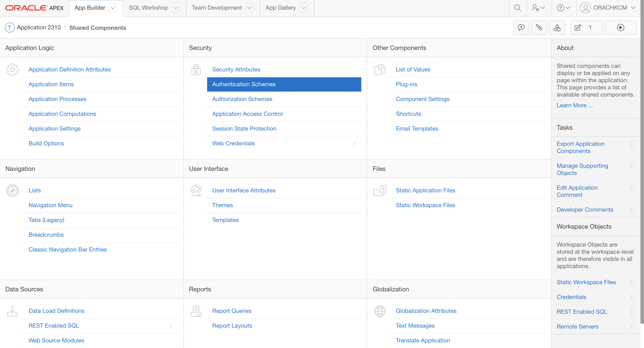Switch to the Team Development tab
644x348 pixels.
216,8
